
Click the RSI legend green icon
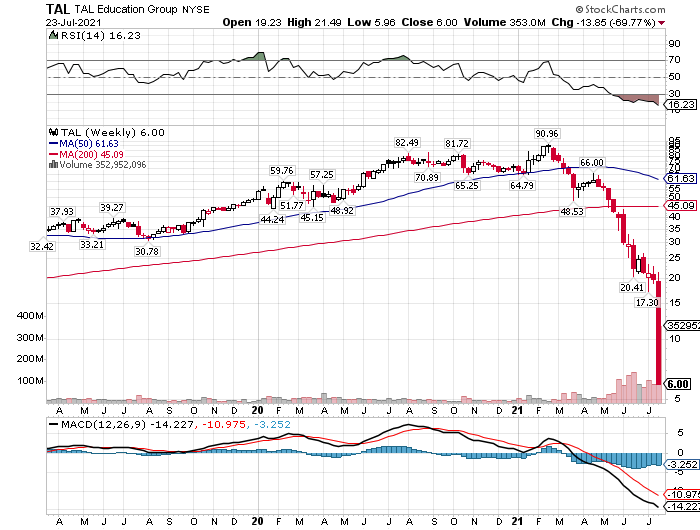click(53, 35)
